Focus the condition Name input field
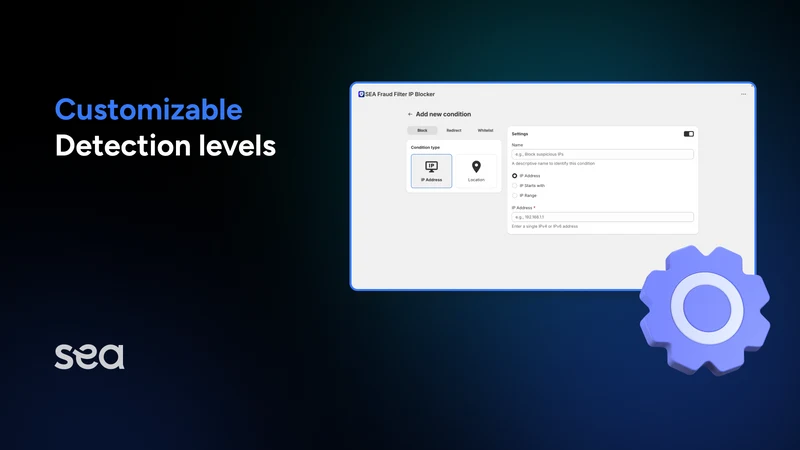 [603, 154]
